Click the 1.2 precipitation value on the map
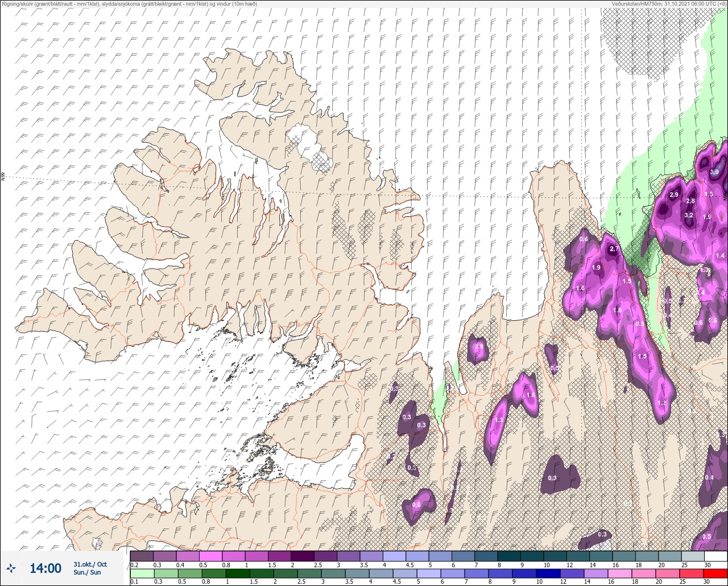 pyautogui.click(x=661, y=403)
